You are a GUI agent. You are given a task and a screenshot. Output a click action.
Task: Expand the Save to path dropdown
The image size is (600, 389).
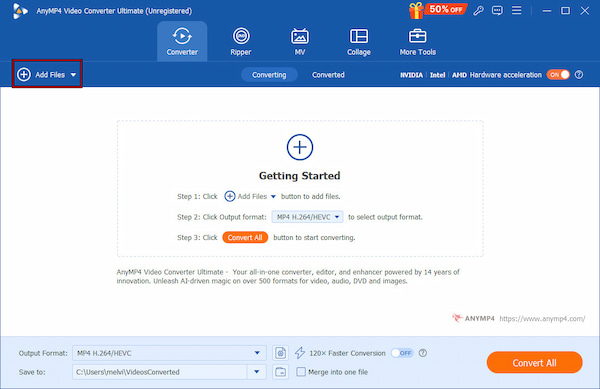coord(257,372)
